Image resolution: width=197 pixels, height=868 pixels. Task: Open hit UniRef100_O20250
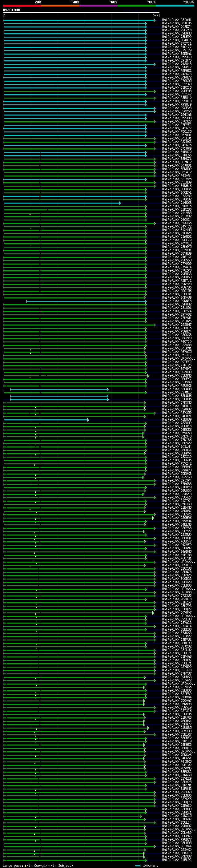(x=176, y=111)
